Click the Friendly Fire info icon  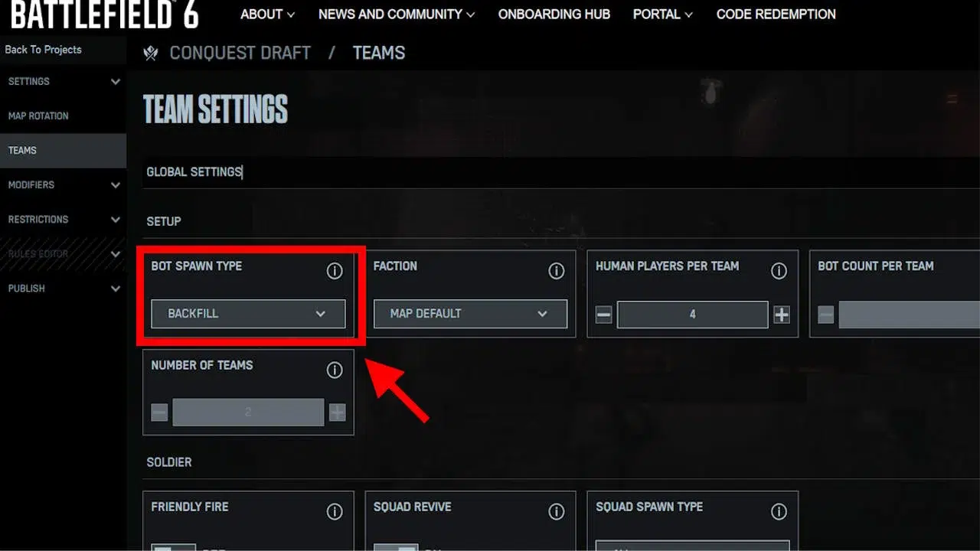[x=335, y=512]
